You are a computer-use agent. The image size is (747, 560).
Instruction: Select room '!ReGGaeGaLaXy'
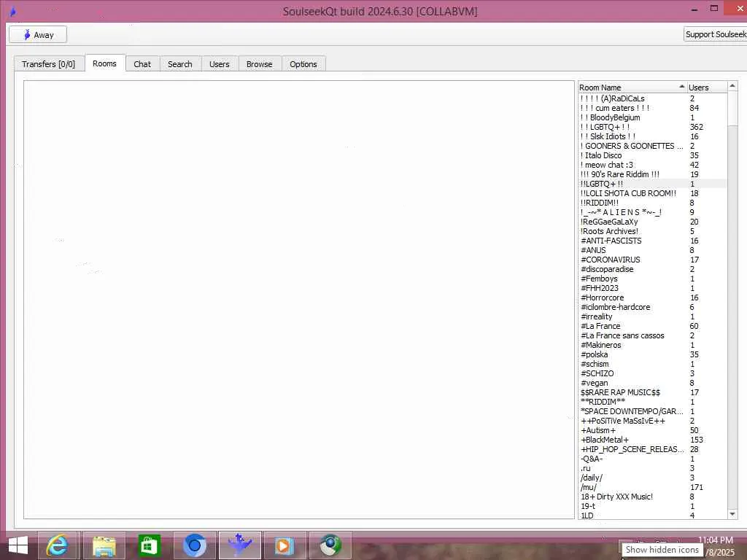pos(652,222)
